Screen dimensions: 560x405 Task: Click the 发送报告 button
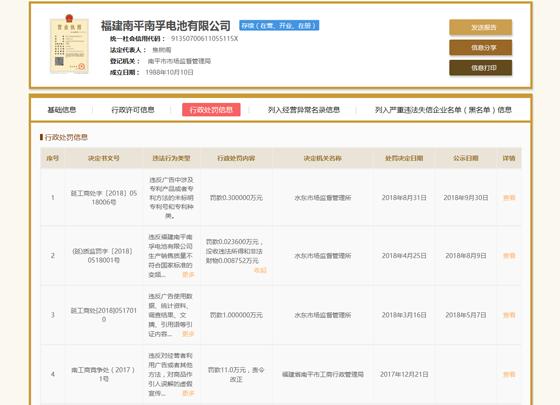pos(480,28)
